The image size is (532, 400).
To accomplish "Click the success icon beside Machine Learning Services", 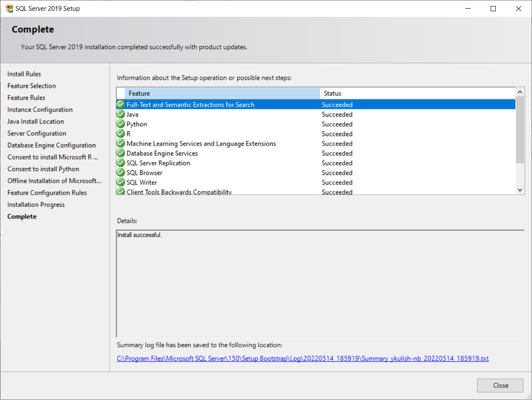I will pyautogui.click(x=121, y=143).
